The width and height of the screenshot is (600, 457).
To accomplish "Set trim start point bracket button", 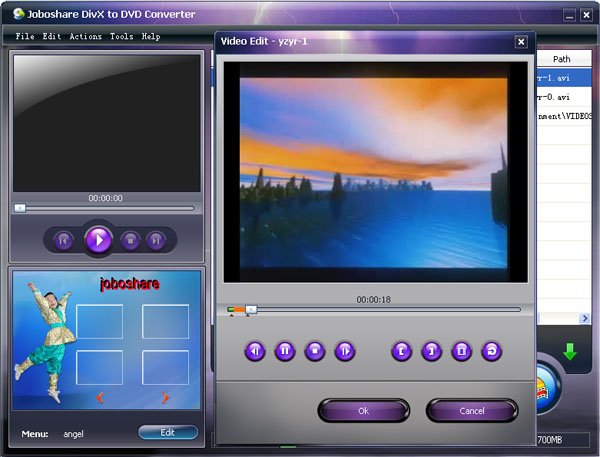I will 401,351.
